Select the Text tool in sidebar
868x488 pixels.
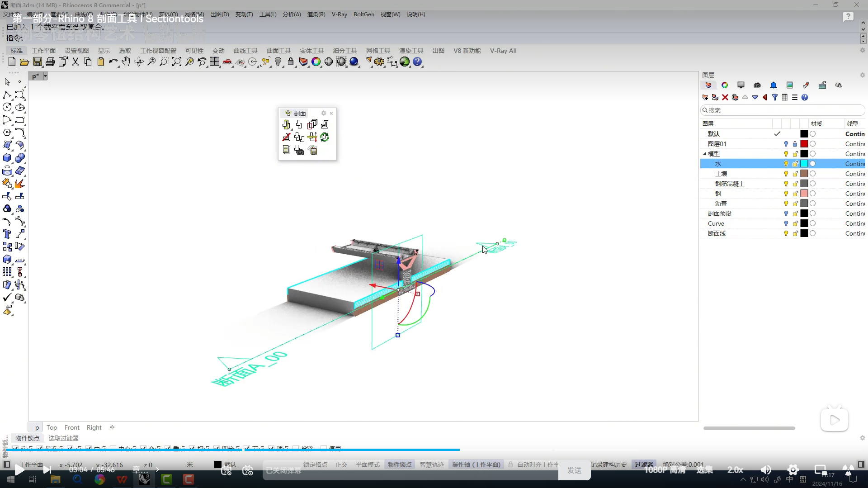[7, 234]
